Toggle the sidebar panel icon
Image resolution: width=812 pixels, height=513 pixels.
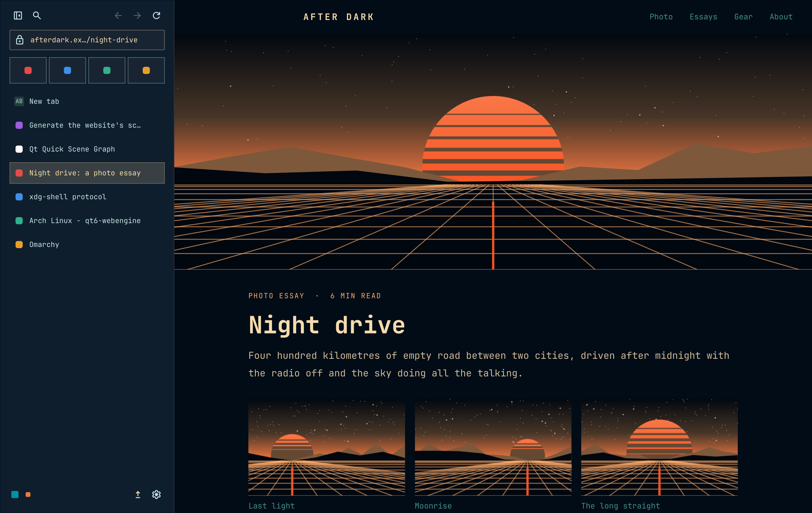coord(18,16)
